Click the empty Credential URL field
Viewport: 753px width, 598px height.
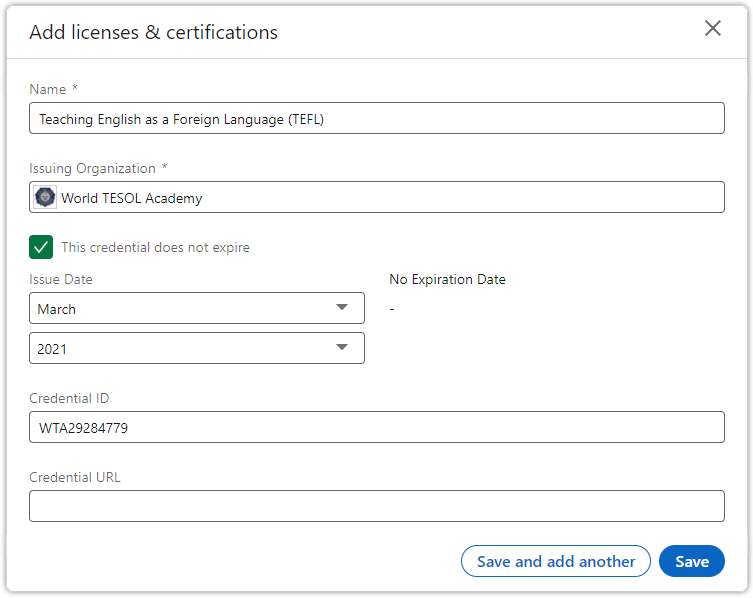[376, 506]
